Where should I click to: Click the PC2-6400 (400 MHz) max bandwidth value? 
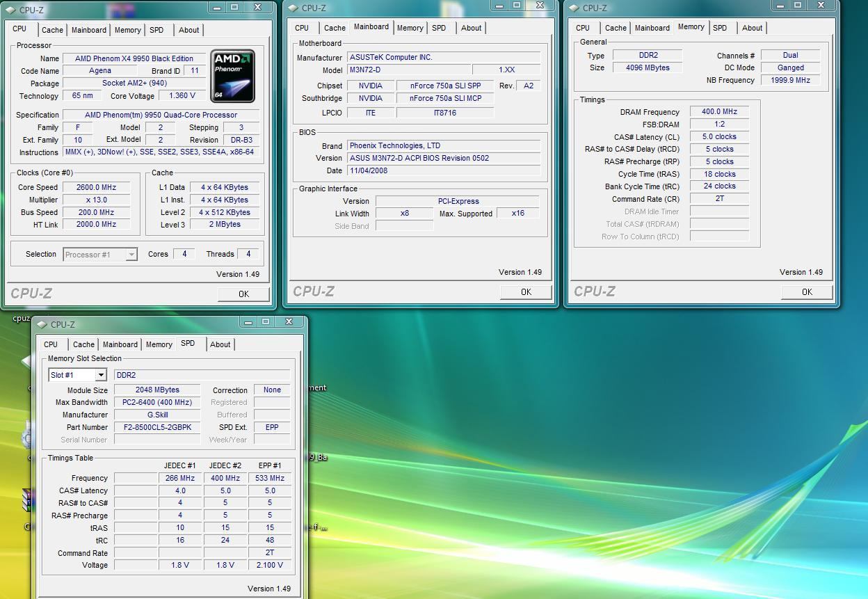157,402
